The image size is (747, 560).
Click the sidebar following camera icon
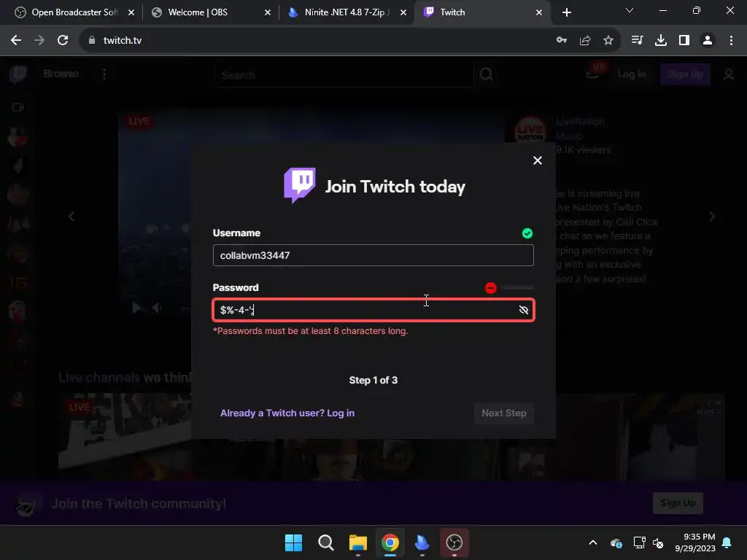point(18,108)
